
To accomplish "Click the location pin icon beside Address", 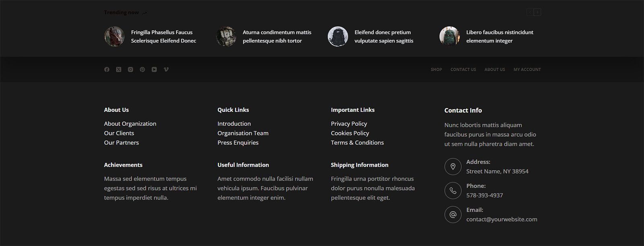I will (453, 166).
